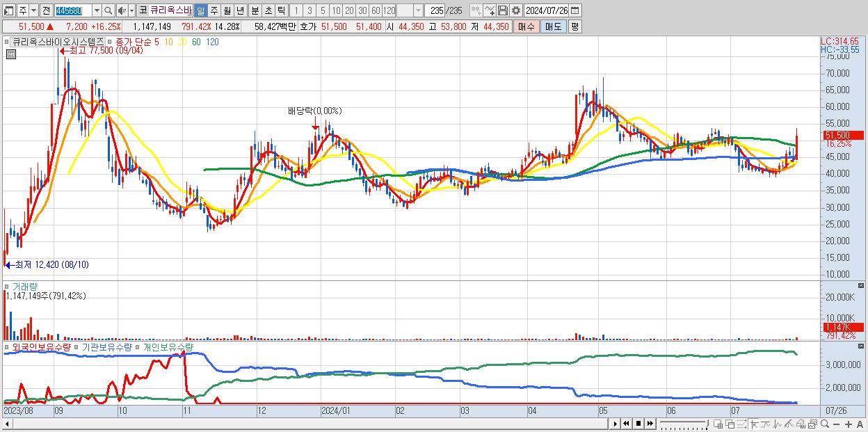Screen dimensions: 868x432
Task: Click the date field 2024/07/26
Action: tap(547, 10)
